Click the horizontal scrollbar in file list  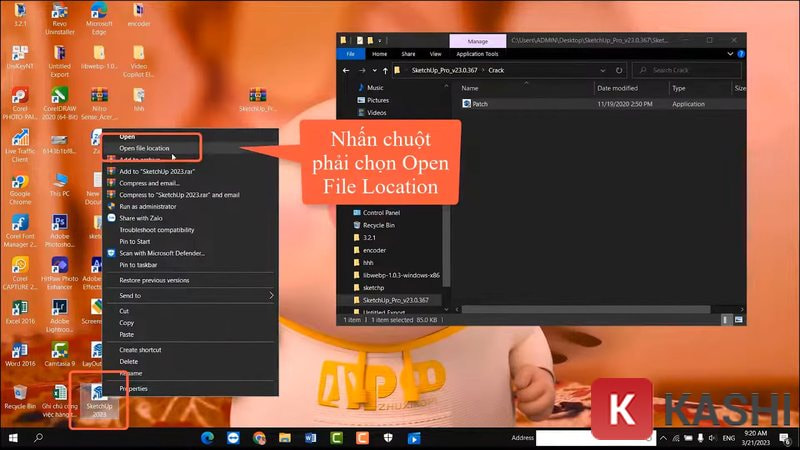click(586, 309)
